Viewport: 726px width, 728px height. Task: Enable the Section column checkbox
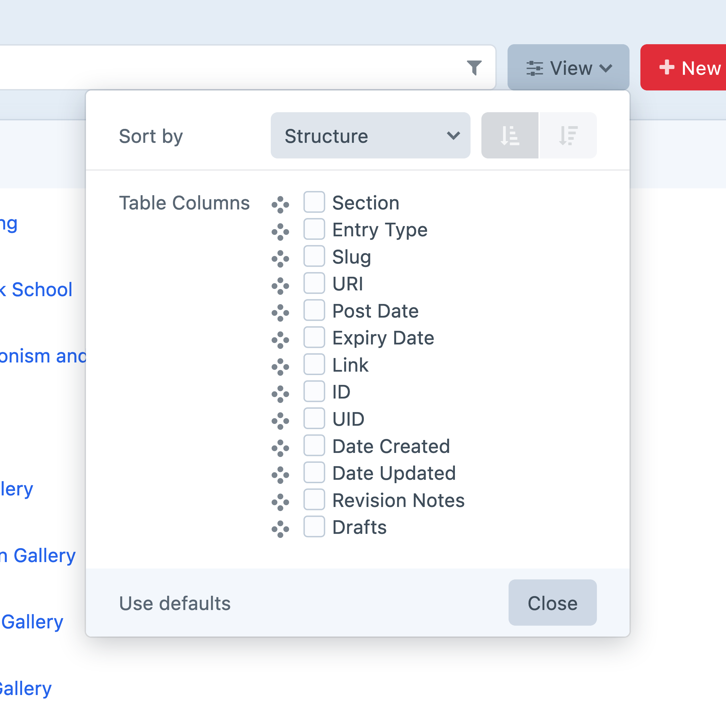point(314,202)
